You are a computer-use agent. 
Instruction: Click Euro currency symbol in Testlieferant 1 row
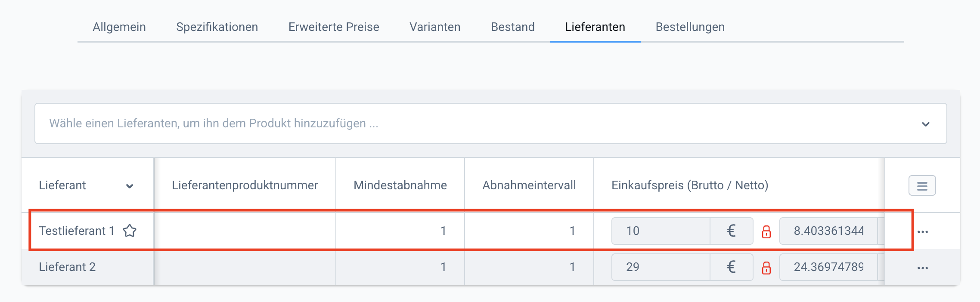coord(731,231)
